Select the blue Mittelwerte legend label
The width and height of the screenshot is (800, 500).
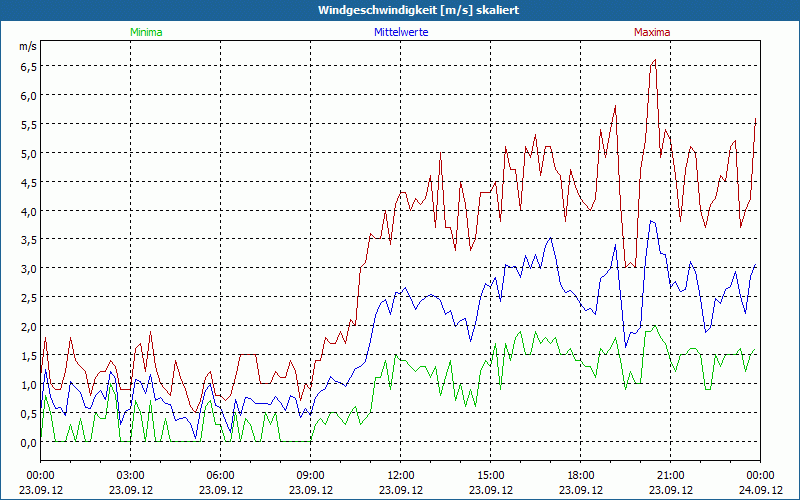pos(401,32)
